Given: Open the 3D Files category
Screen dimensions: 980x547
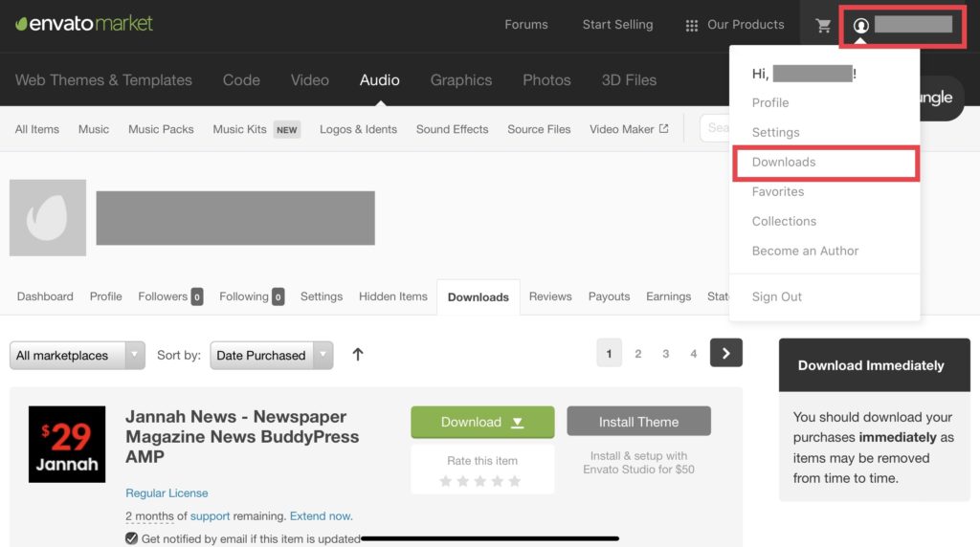Looking at the screenshot, I should click(629, 80).
